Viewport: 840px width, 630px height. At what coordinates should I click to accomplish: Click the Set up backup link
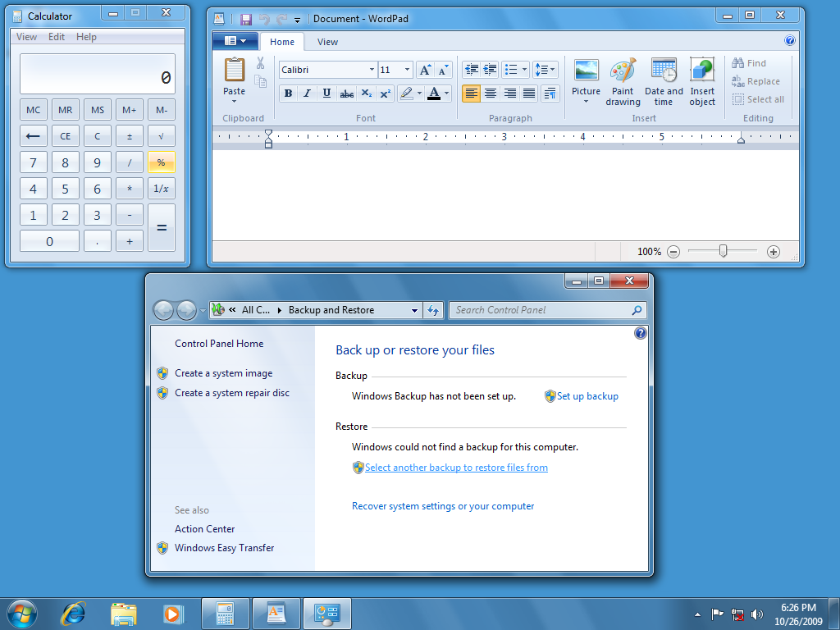point(587,396)
